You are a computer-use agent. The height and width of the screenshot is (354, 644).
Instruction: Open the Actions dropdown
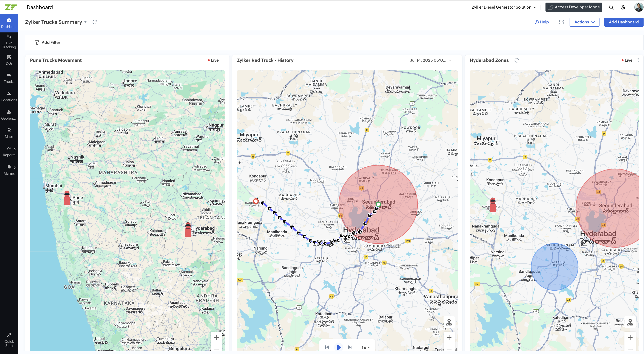pyautogui.click(x=584, y=22)
